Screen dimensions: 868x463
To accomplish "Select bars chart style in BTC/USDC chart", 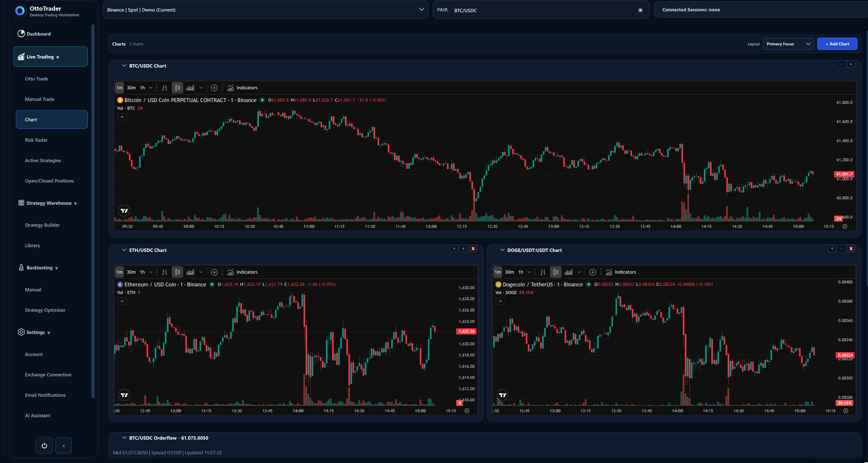I will (x=164, y=88).
